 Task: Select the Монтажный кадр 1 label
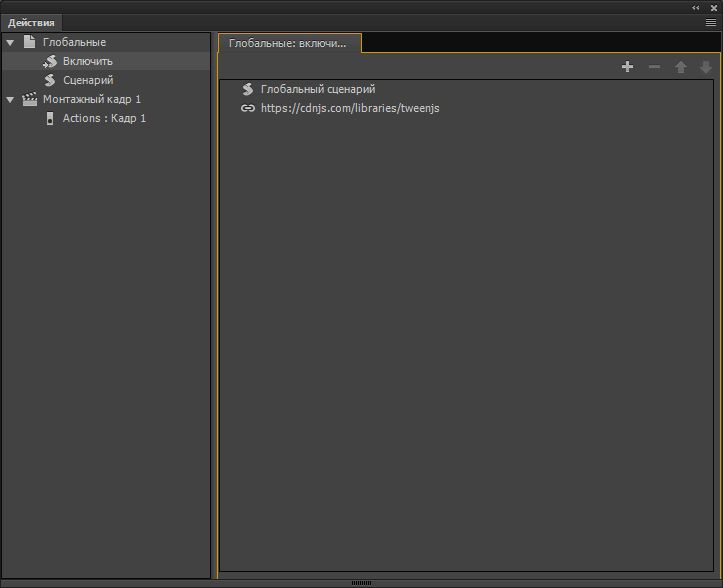92,99
